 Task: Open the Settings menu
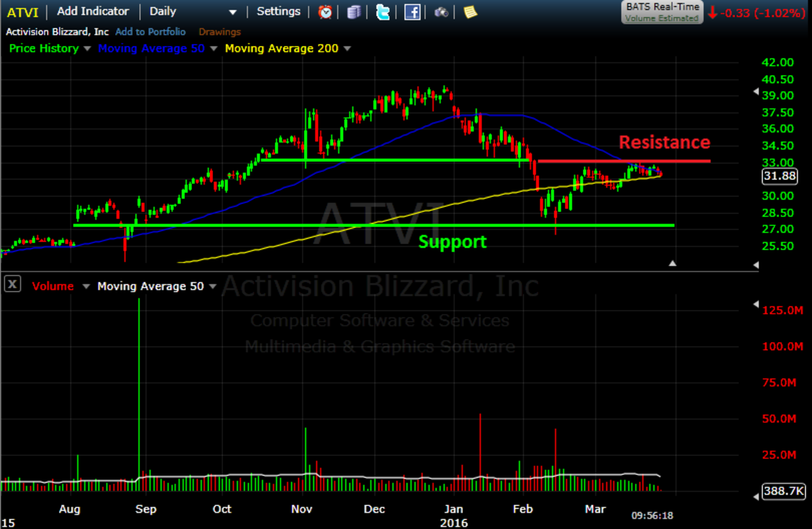coord(279,11)
